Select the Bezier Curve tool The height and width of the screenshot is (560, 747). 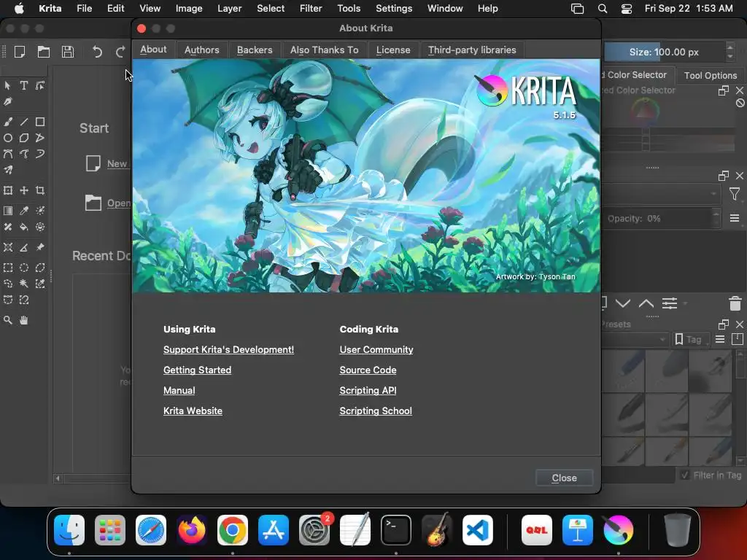8,154
